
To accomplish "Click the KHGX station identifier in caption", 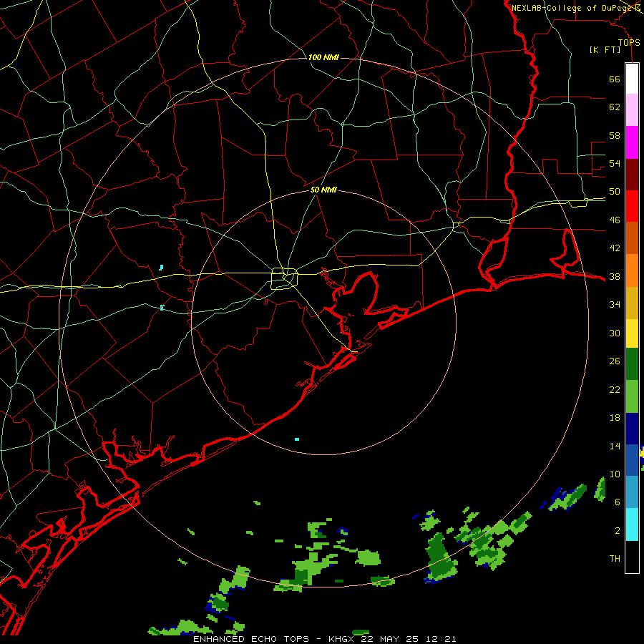I will coord(343,639).
